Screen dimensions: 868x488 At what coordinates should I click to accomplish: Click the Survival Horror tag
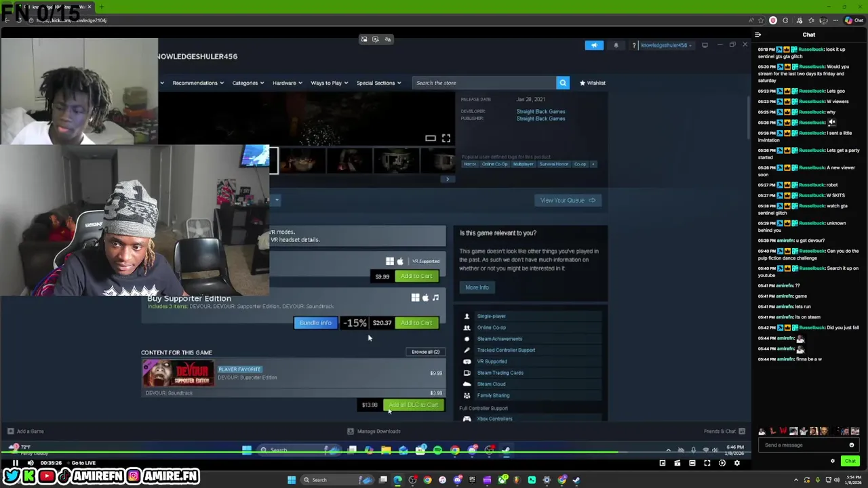click(554, 164)
